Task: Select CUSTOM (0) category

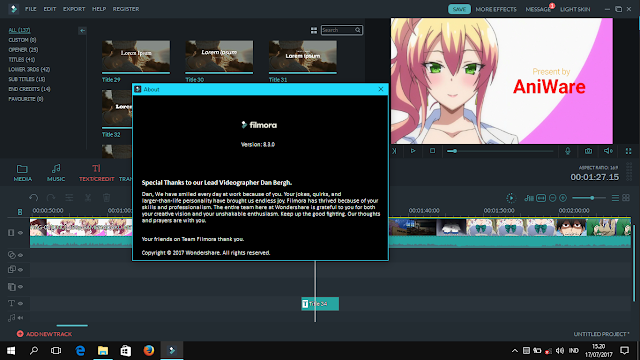Action: (22, 40)
